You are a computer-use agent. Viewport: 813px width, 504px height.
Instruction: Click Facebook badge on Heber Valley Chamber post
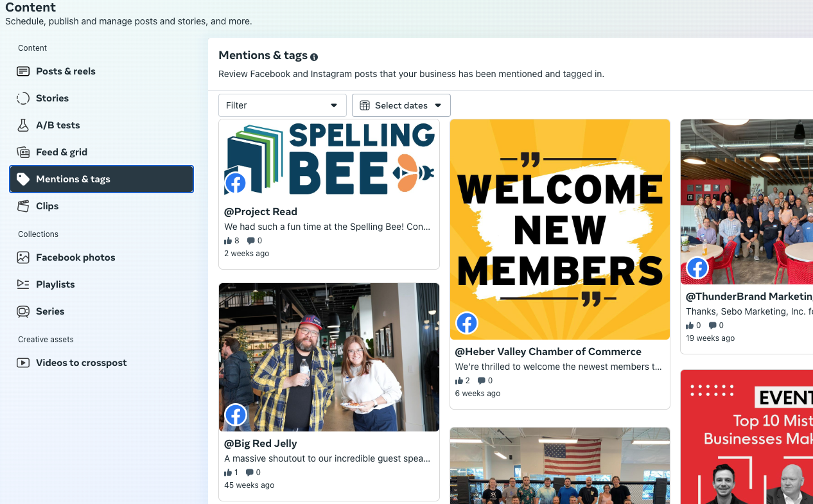[467, 323]
